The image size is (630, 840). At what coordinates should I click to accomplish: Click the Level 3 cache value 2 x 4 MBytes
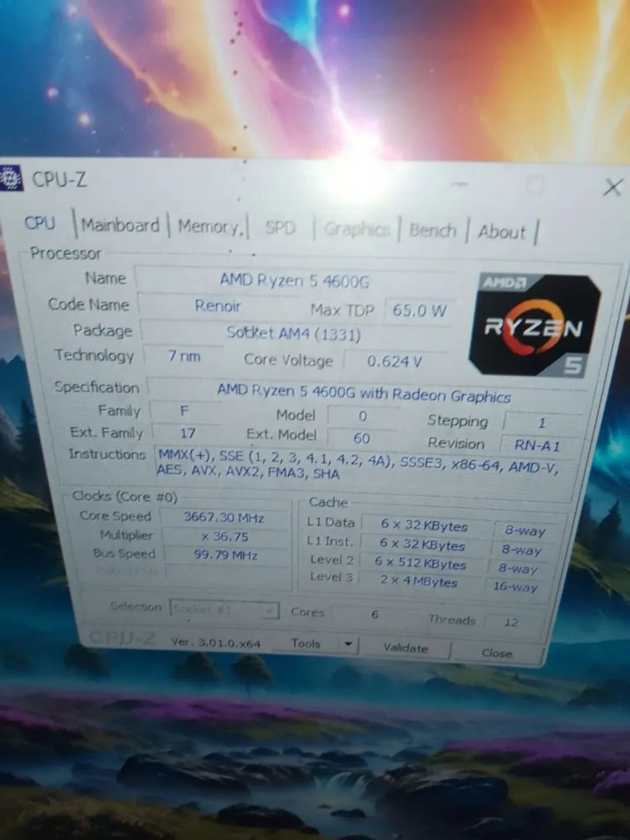pyautogui.click(x=420, y=581)
